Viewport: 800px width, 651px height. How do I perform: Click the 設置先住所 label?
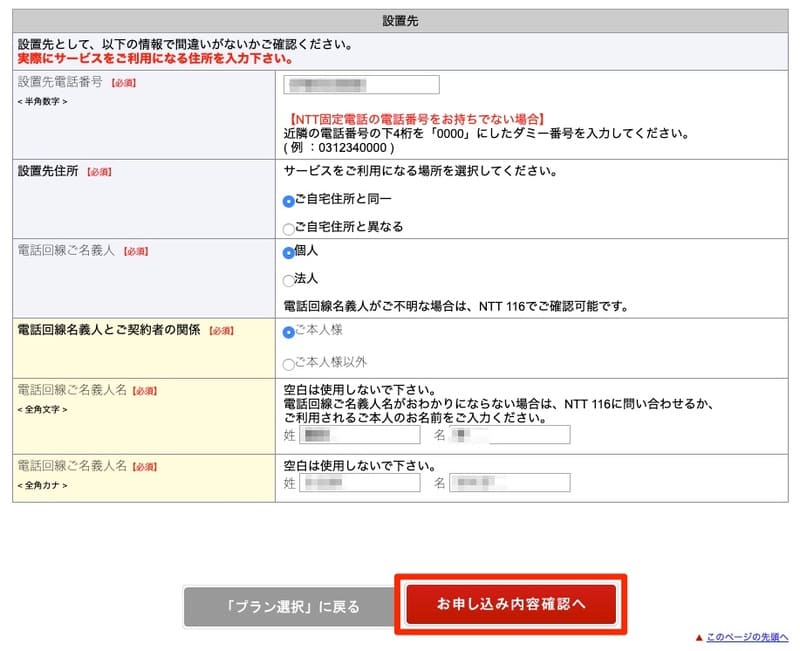(x=48, y=171)
